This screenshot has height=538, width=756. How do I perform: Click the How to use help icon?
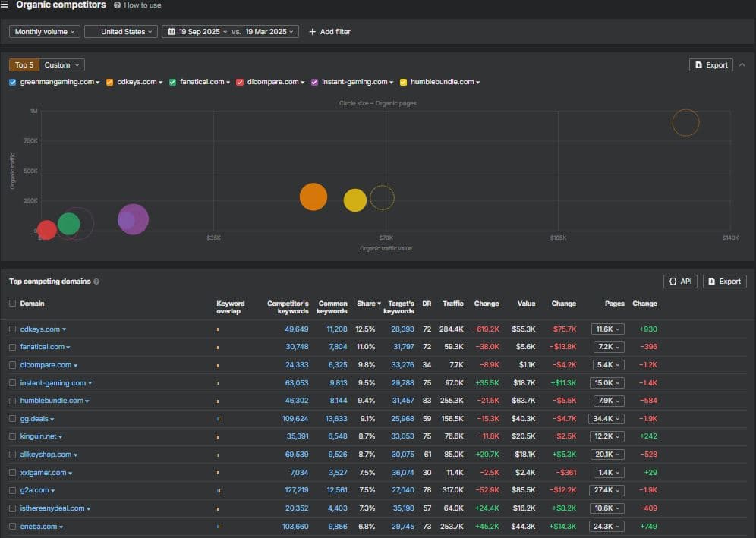(117, 5)
